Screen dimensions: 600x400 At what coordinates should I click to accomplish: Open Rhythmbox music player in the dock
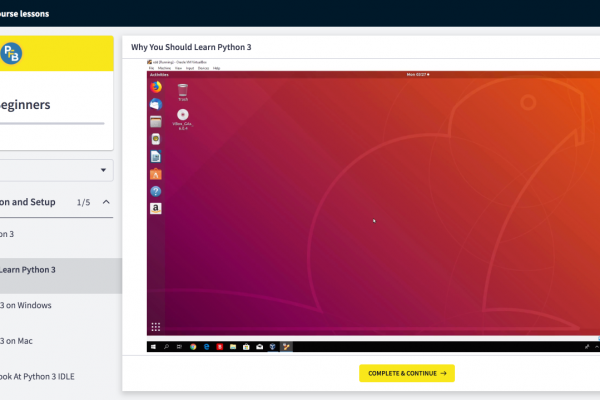point(156,139)
